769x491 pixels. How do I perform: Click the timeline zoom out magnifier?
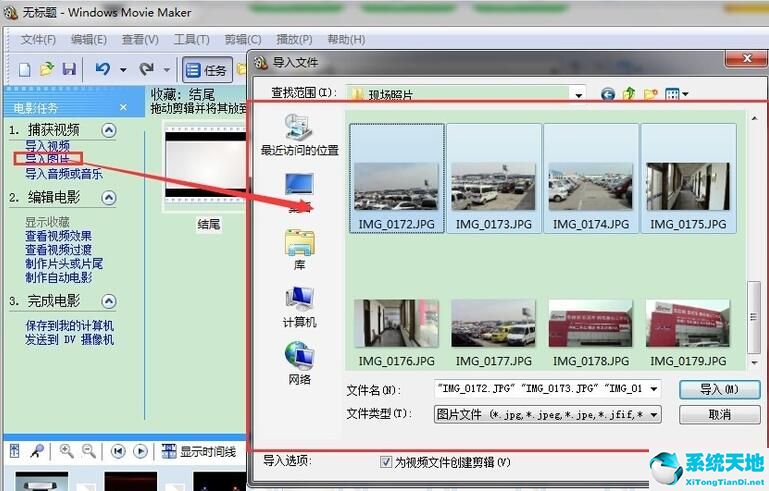coord(89,451)
